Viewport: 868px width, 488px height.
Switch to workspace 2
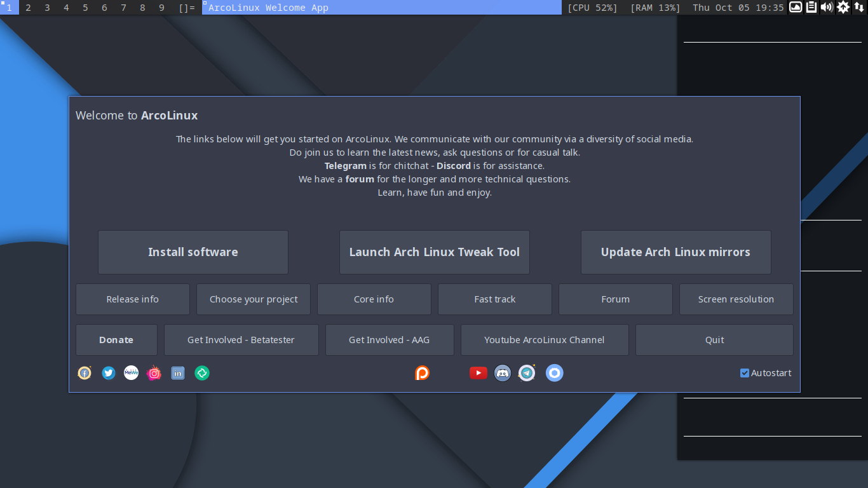tap(29, 8)
